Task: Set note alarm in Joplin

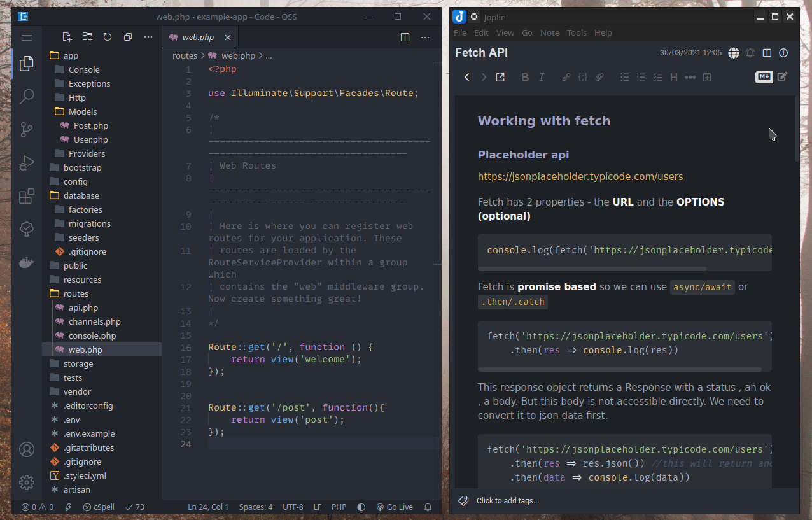Action: [x=751, y=53]
